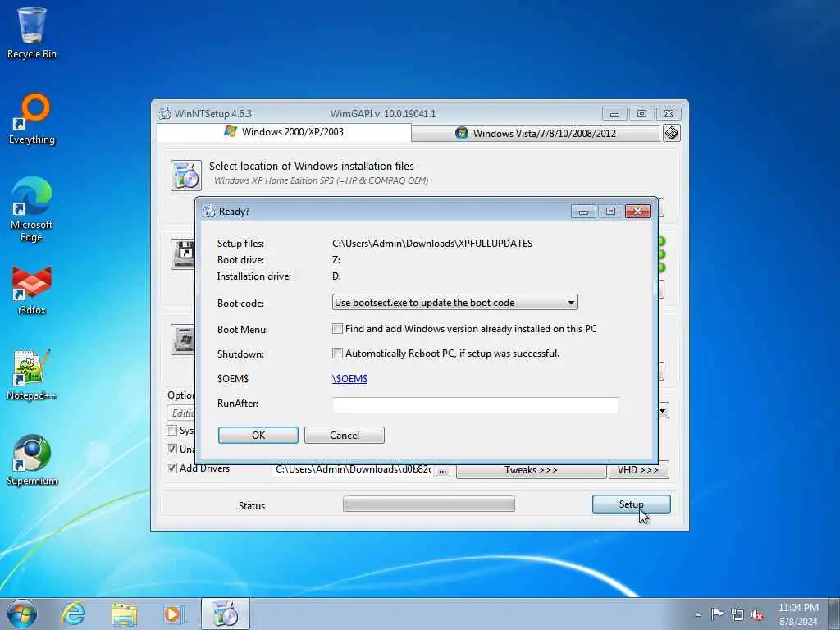The height and width of the screenshot is (630, 840).
Task: Click the drivers path input field
Action: tap(353, 469)
